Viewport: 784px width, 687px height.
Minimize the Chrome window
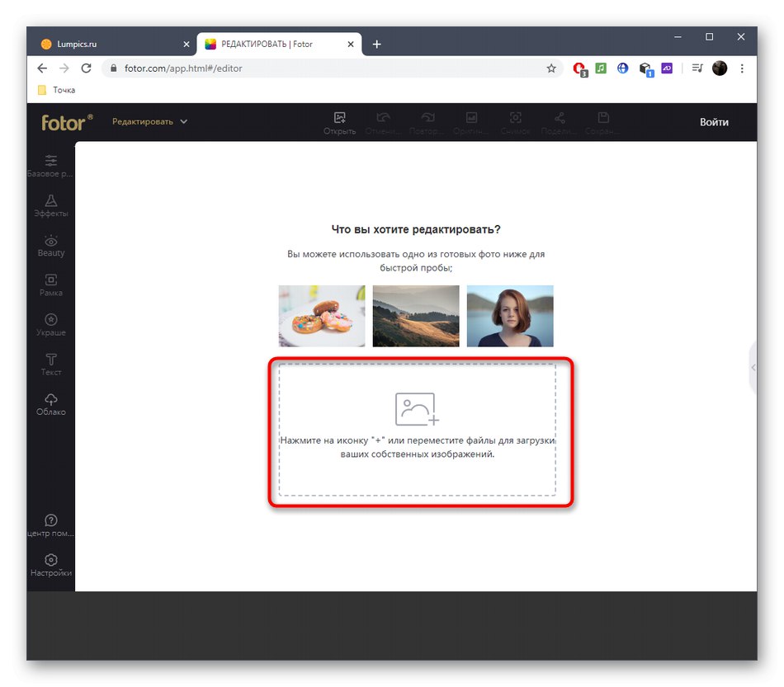click(678, 37)
